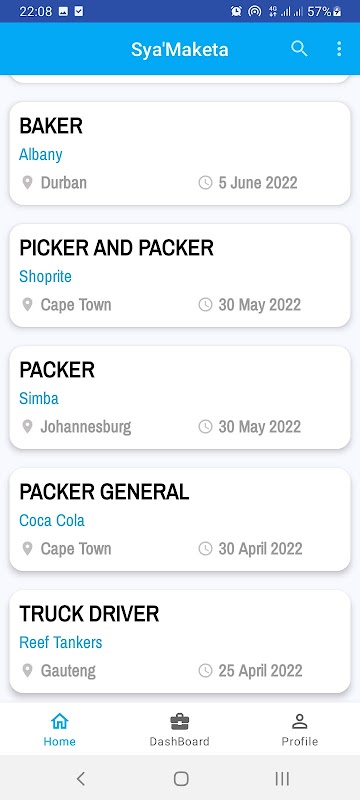The width and height of the screenshot is (360, 800).
Task: Open the TRUCK DRIVER job title
Action: 89,614
